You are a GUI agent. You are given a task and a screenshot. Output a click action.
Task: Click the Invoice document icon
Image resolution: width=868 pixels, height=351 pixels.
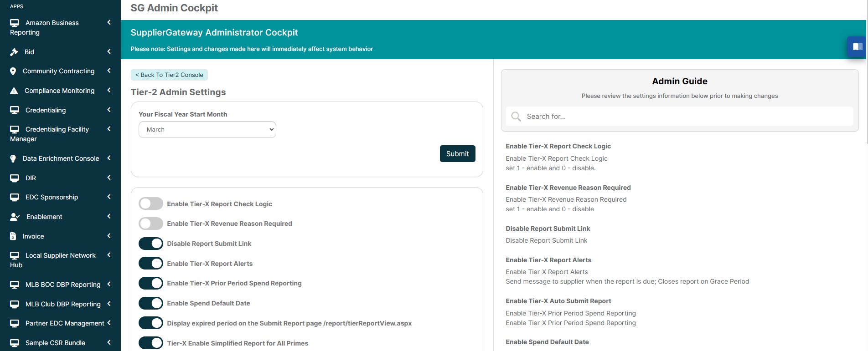[13, 236]
